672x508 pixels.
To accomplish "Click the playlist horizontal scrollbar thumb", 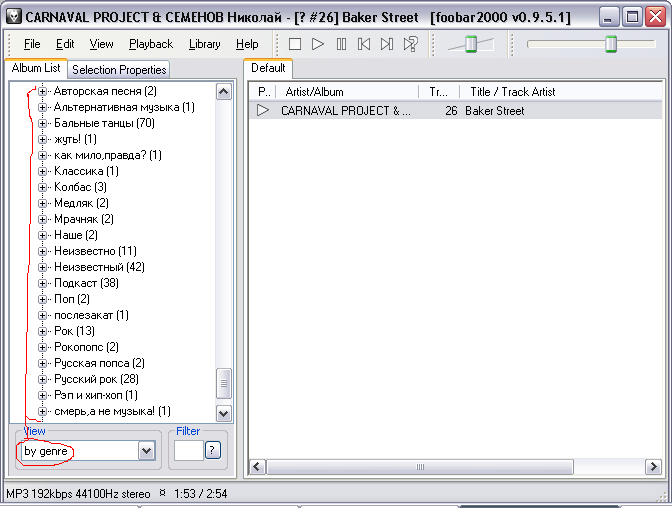I will (420, 466).
